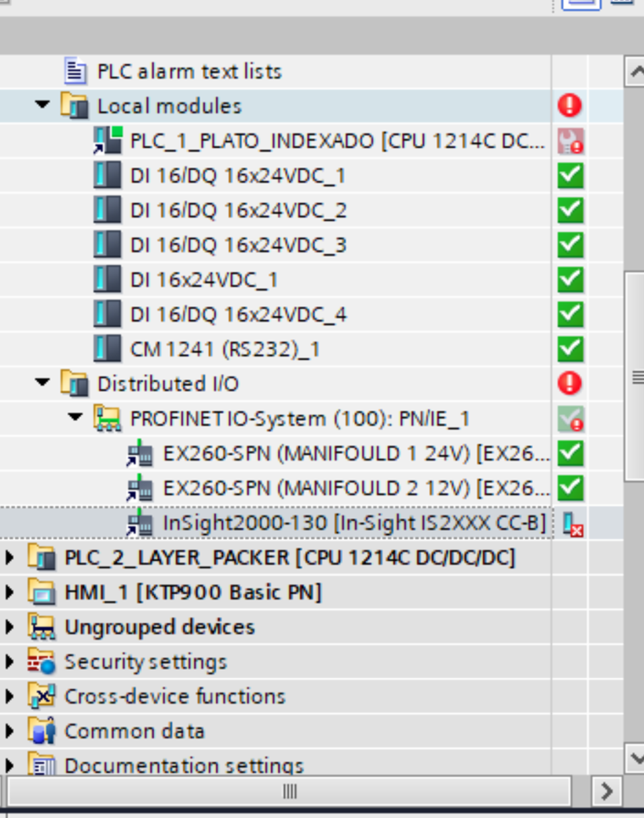Click the PLC alarm text lists document icon
The width and height of the screenshot is (644, 818).
[75, 71]
